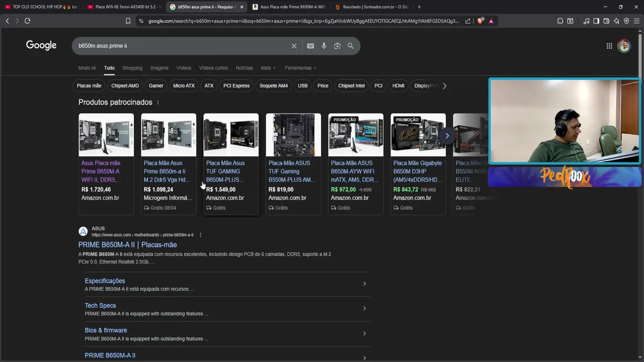The height and width of the screenshot is (362, 644).
Task: Switch to the Sorteador.com.br browser tab
Action: (371, 7)
